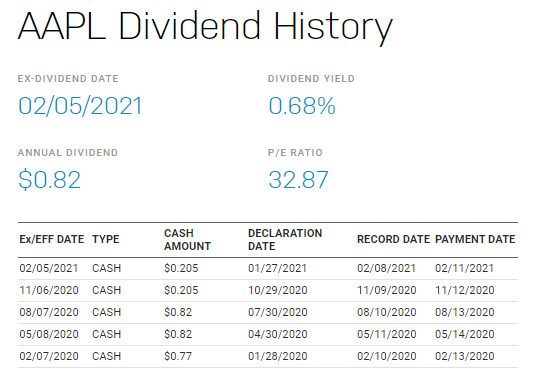The image size is (547, 369).
Task: Click the TYPE column header
Action: click(106, 239)
